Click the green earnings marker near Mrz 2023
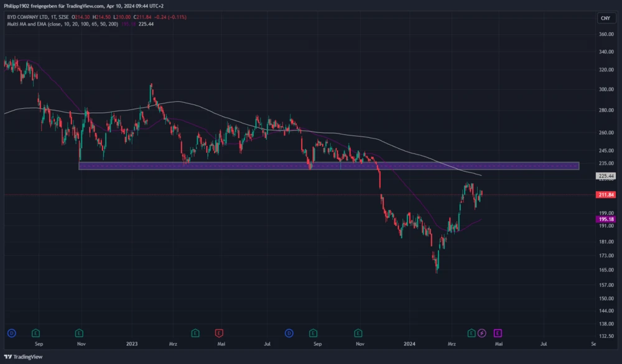This screenshot has height=364, width=622. (x=195, y=333)
